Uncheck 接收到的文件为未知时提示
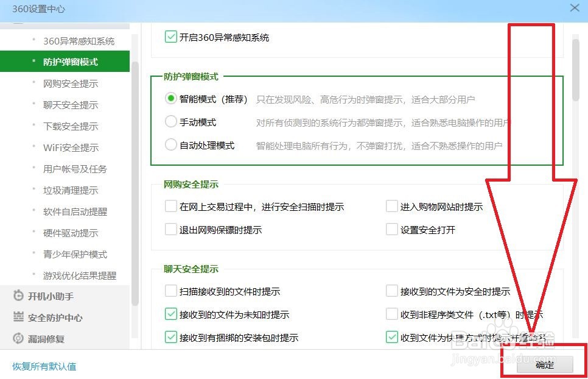The image size is (588, 379). click(171, 314)
